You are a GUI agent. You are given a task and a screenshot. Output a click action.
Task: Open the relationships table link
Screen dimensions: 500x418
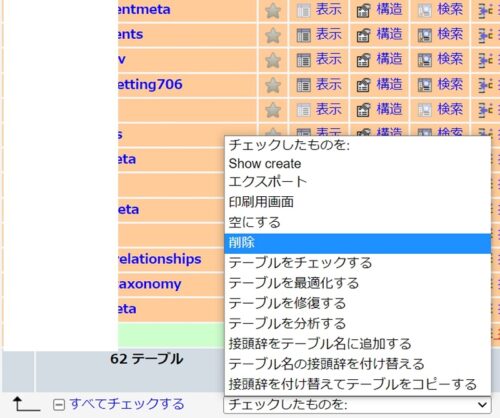160,259
